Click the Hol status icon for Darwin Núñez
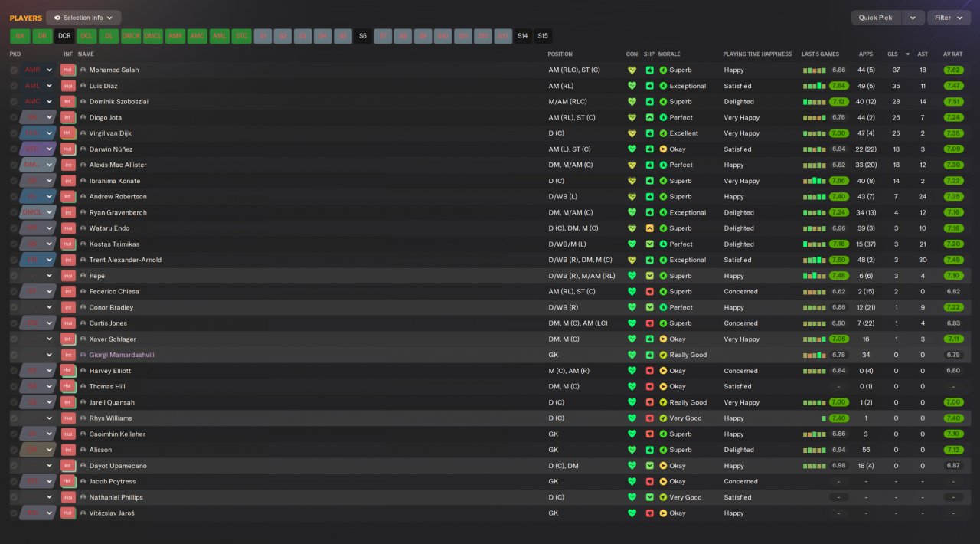Image resolution: width=980 pixels, height=544 pixels. click(68, 149)
